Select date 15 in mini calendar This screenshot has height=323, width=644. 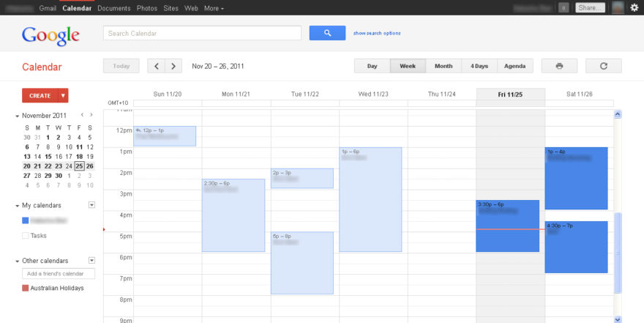pyautogui.click(x=48, y=157)
